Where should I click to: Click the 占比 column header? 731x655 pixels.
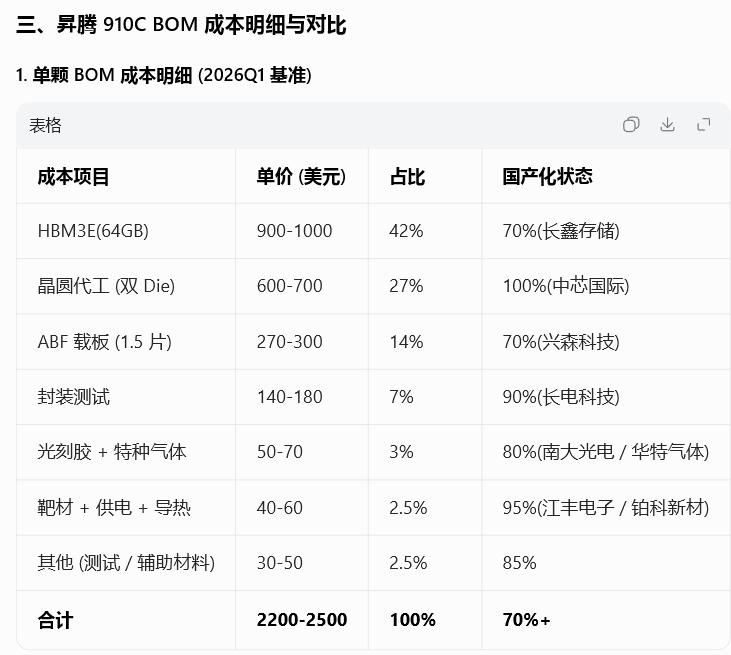click(x=407, y=177)
